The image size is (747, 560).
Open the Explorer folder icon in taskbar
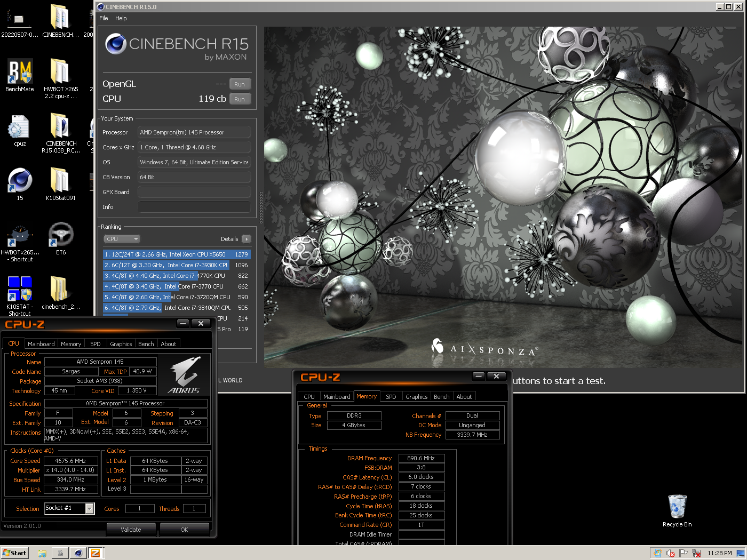click(x=42, y=553)
